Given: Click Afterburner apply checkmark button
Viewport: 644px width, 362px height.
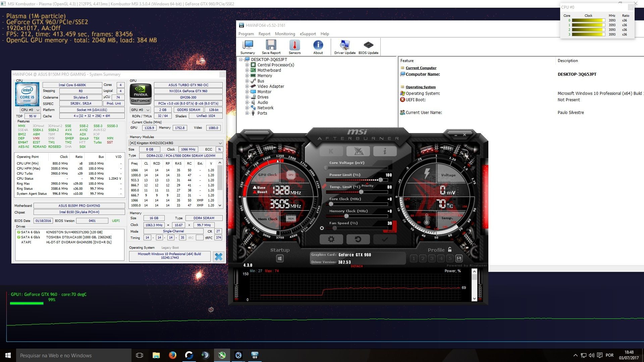Looking at the screenshot, I should click(x=385, y=239).
